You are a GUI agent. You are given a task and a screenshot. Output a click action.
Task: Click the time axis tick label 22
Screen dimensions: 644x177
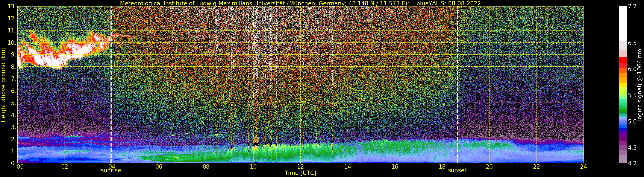point(536,166)
